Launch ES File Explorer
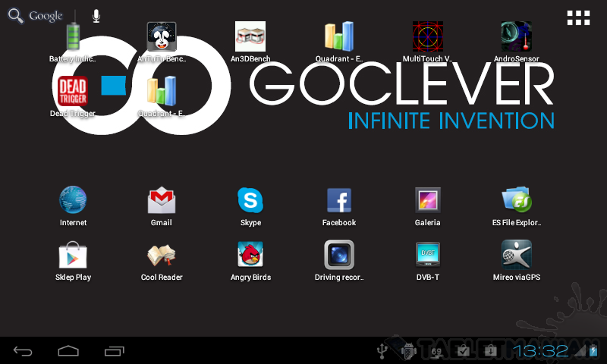Image resolution: width=607 pixels, height=364 pixels. 516,202
